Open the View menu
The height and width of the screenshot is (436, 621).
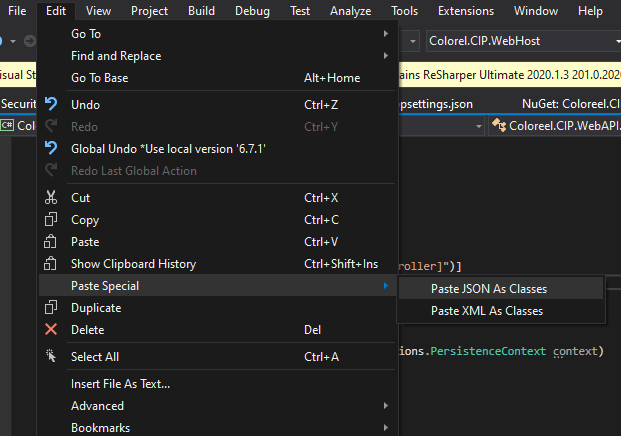coord(98,11)
